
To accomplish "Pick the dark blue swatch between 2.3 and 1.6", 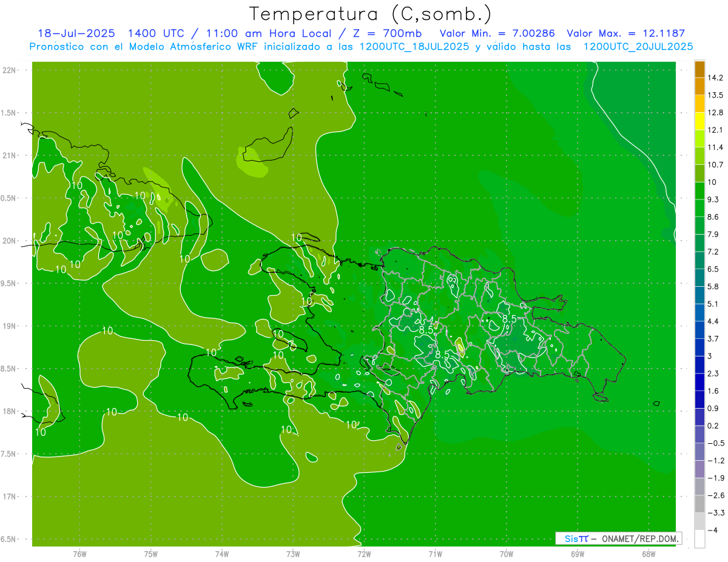I will pyautogui.click(x=699, y=382).
